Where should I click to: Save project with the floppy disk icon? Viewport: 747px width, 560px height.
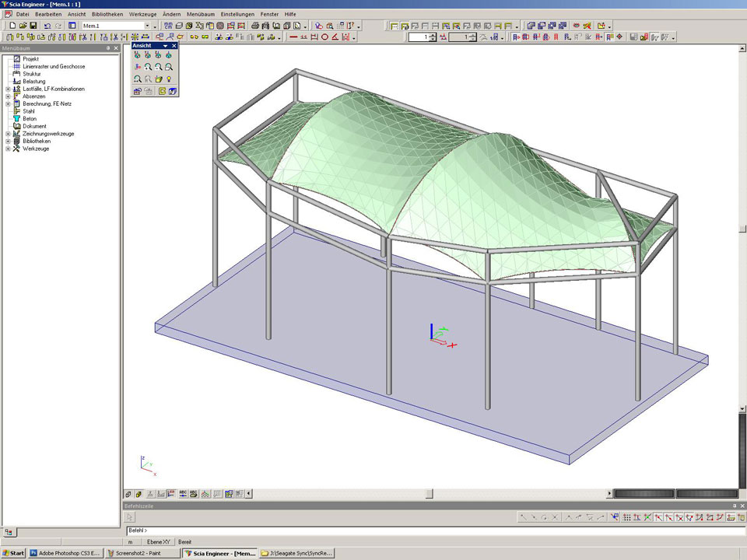click(33, 26)
